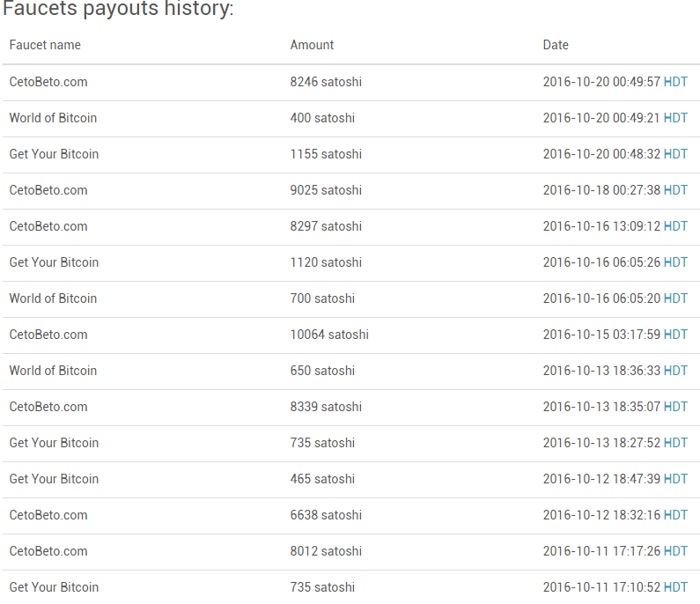
Task: Click HDT beside 2016-10-16 06:05:20
Action: pos(675,298)
